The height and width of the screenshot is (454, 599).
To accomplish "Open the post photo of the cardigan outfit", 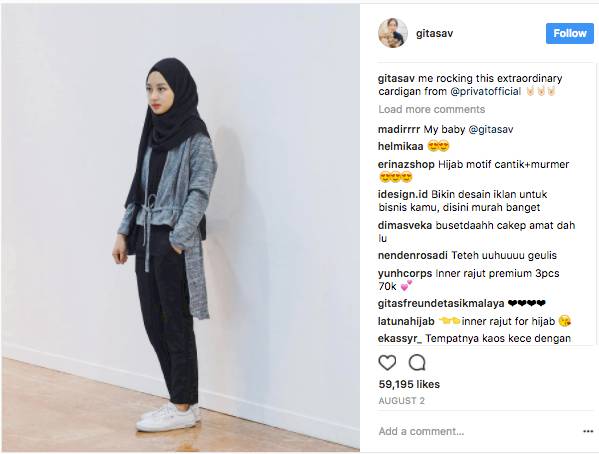I will [x=180, y=228].
